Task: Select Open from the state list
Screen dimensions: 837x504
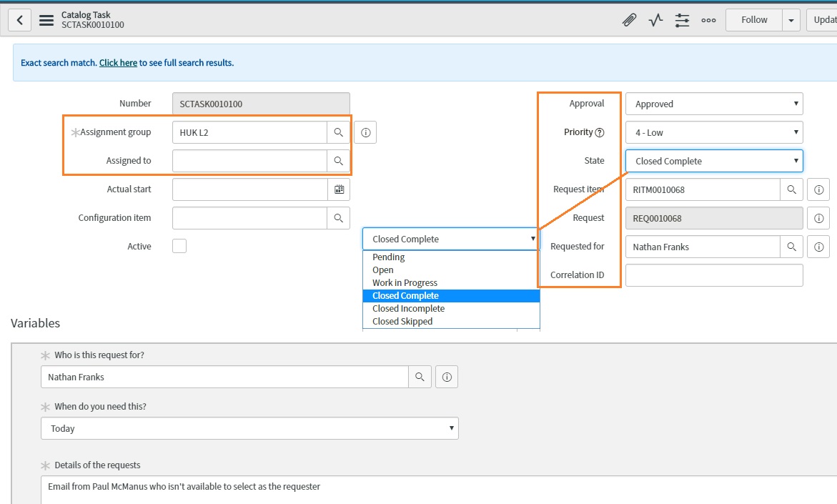Action: tap(451, 270)
